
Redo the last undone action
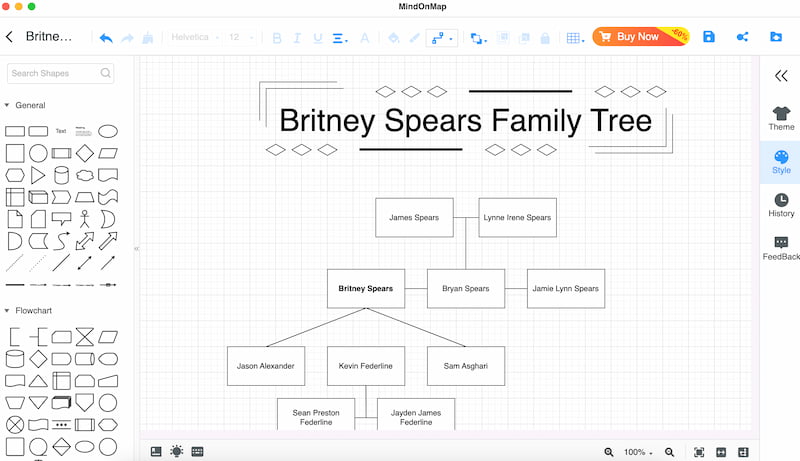[127, 38]
